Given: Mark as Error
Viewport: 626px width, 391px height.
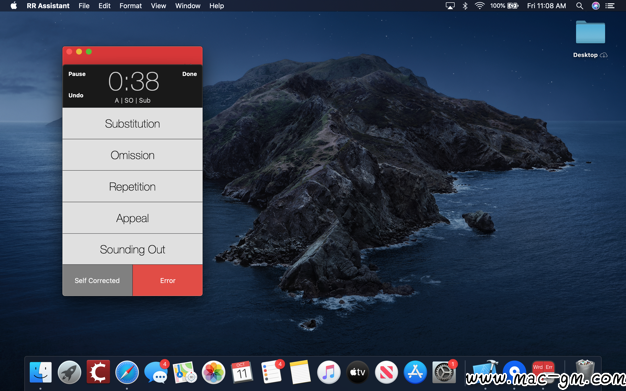Looking at the screenshot, I should click(x=168, y=280).
